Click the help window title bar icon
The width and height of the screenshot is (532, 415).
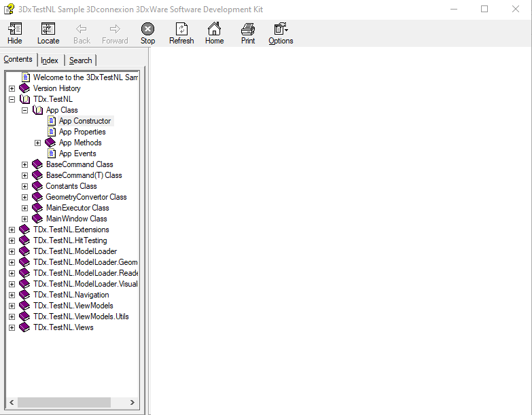tap(9, 9)
